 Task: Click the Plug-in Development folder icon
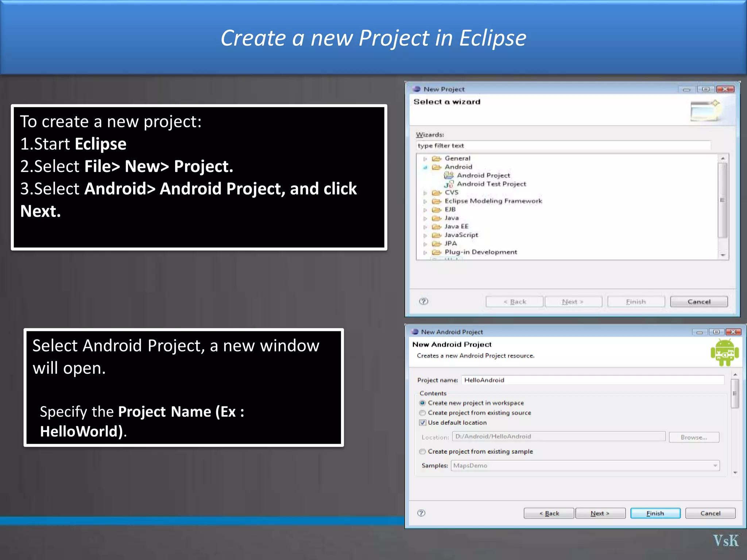437,252
